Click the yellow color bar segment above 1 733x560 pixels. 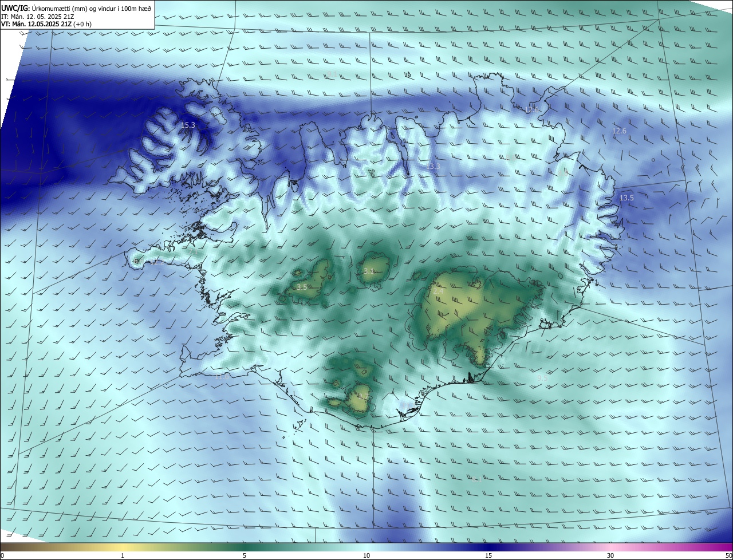123,547
